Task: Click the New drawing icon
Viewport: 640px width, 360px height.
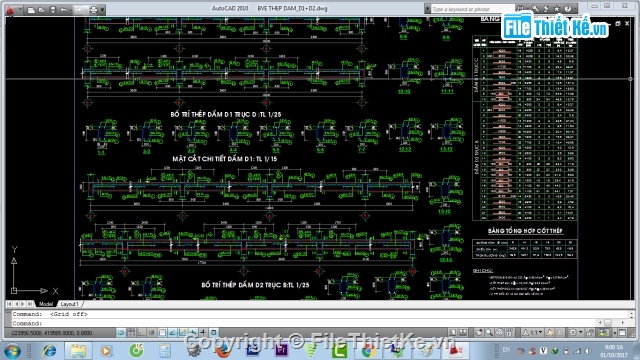Action: coord(31,10)
